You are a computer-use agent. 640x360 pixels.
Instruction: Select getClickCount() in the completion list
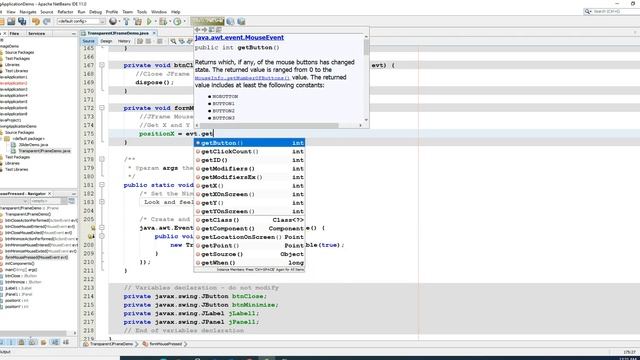[249, 151]
